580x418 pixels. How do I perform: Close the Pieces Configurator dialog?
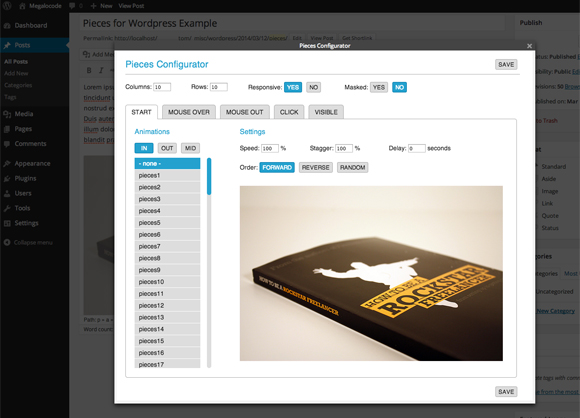(x=529, y=46)
